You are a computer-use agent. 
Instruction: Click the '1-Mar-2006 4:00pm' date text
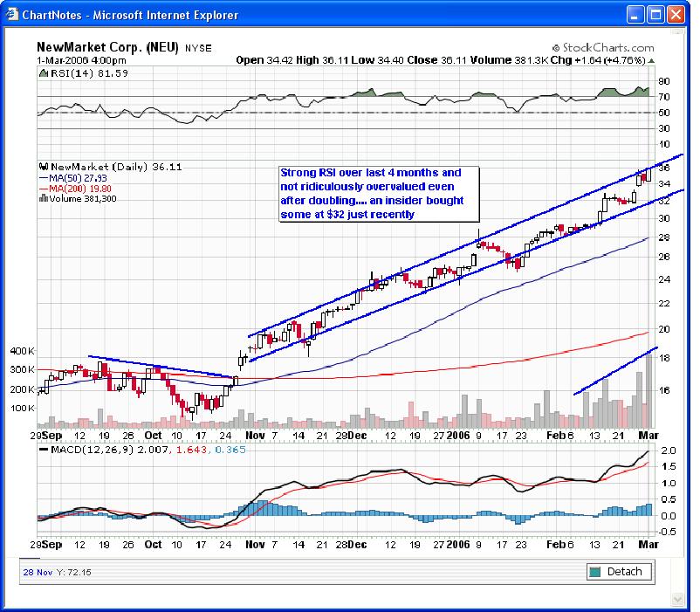point(81,60)
